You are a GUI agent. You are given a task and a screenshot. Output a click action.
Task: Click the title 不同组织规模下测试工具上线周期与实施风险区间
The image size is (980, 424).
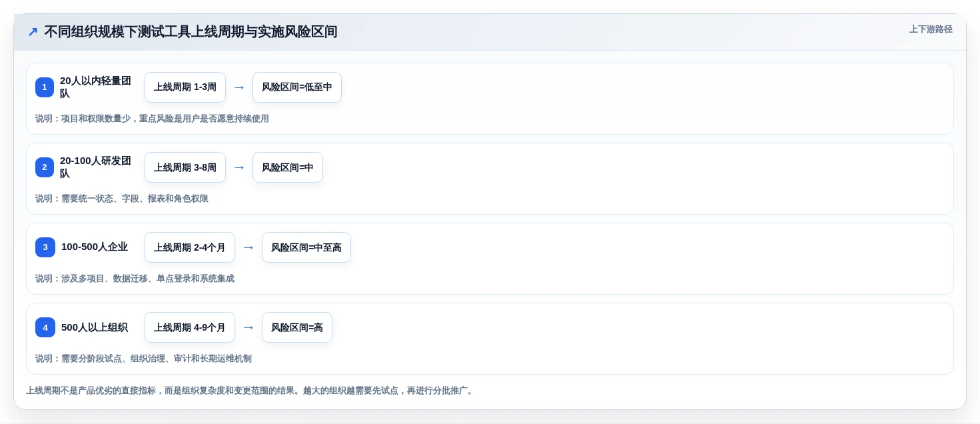click(191, 32)
